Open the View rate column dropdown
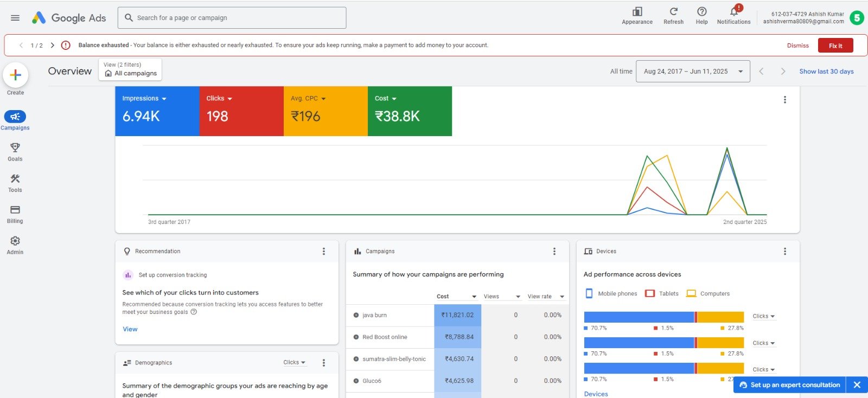This screenshot has height=398, width=868. click(546, 297)
